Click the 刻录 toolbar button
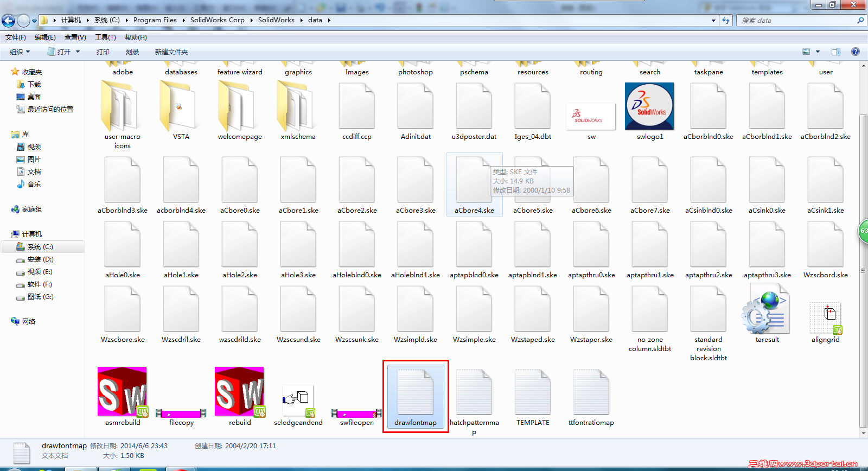Image resolution: width=868 pixels, height=471 pixels. (132, 52)
